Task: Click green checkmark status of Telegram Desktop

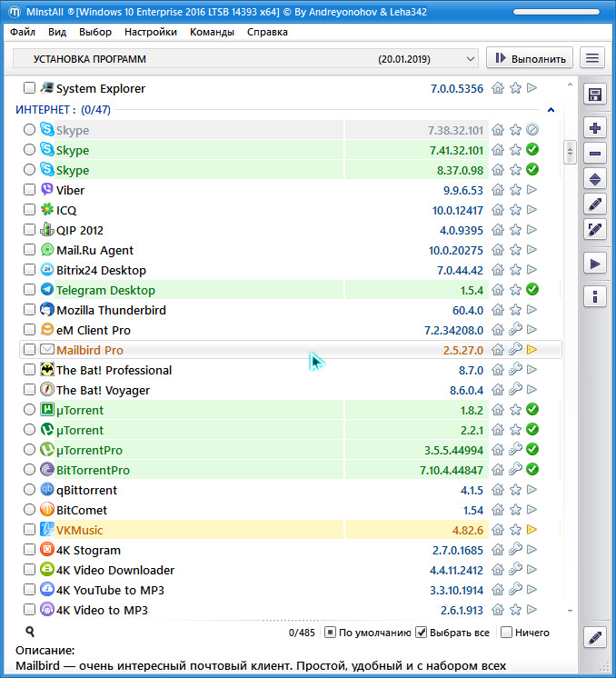Action: click(x=532, y=289)
